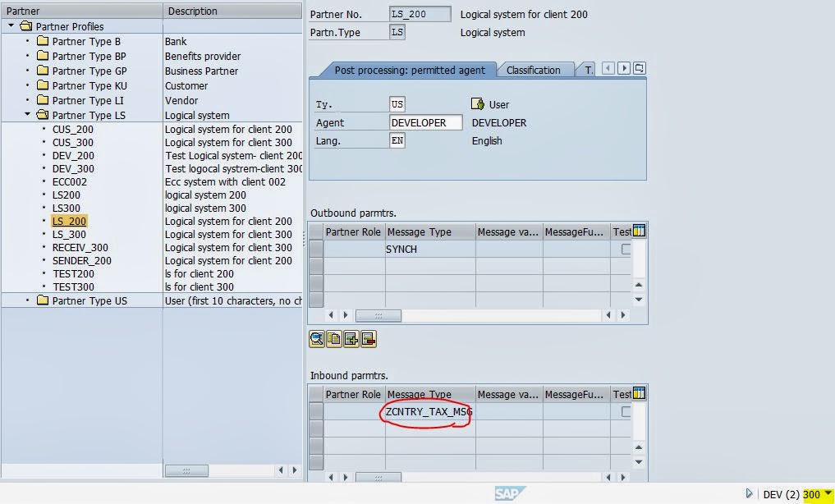This screenshot has width=835, height=504.
Task: Toggle Test checkbox in ZCNTRY_TAX_MSG inbound row
Action: [x=626, y=411]
